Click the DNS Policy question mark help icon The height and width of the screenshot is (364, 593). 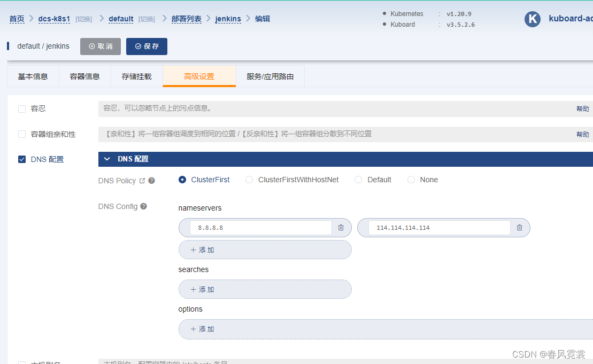[x=151, y=180]
